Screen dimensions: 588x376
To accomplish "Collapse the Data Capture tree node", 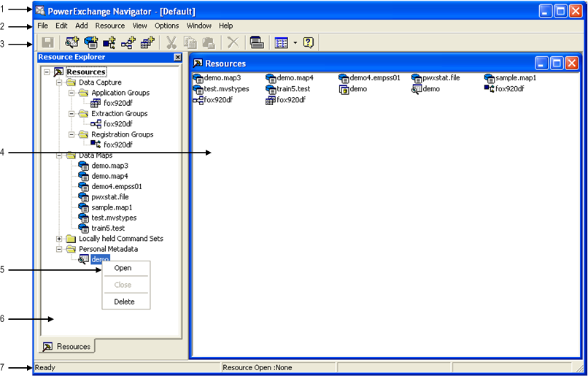I will click(x=59, y=83).
